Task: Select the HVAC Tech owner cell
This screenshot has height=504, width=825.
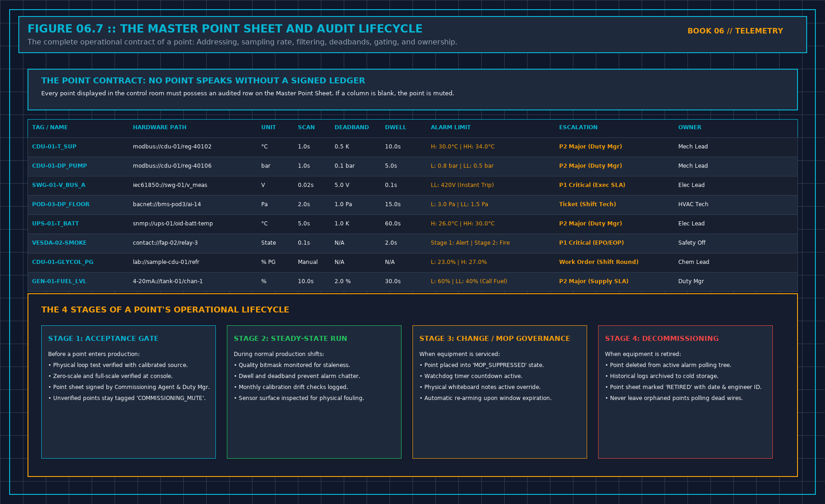Action: coord(693,204)
